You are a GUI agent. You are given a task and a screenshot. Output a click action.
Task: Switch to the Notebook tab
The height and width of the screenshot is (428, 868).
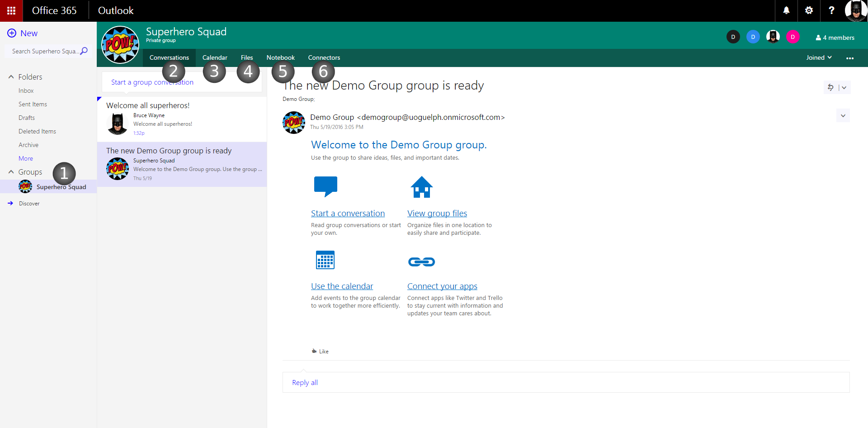(280, 57)
